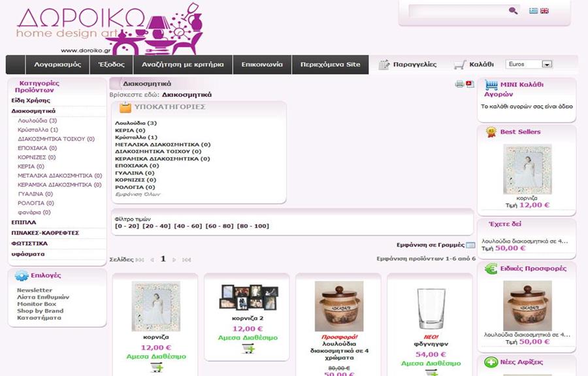Switch language with the UK flag

pos(544,11)
